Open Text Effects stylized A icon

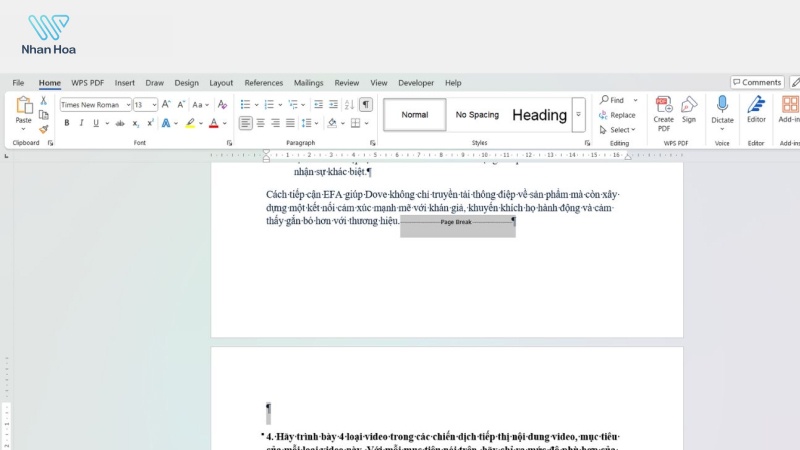point(166,123)
